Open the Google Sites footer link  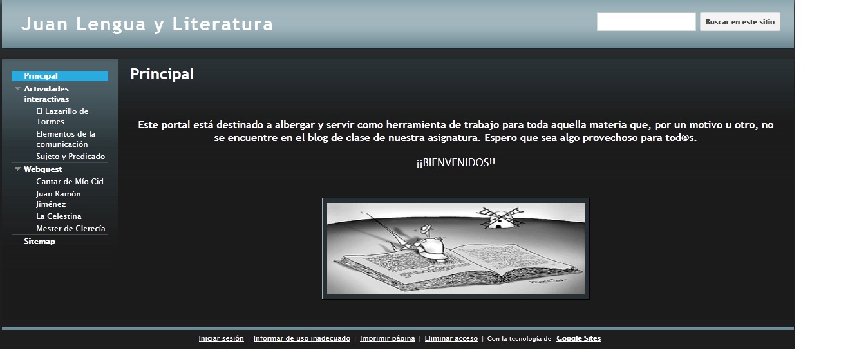578,338
